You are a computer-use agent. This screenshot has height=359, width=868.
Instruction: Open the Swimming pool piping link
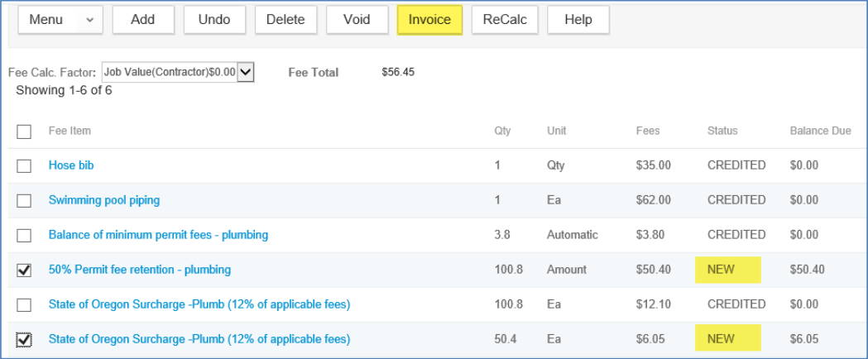(x=104, y=200)
